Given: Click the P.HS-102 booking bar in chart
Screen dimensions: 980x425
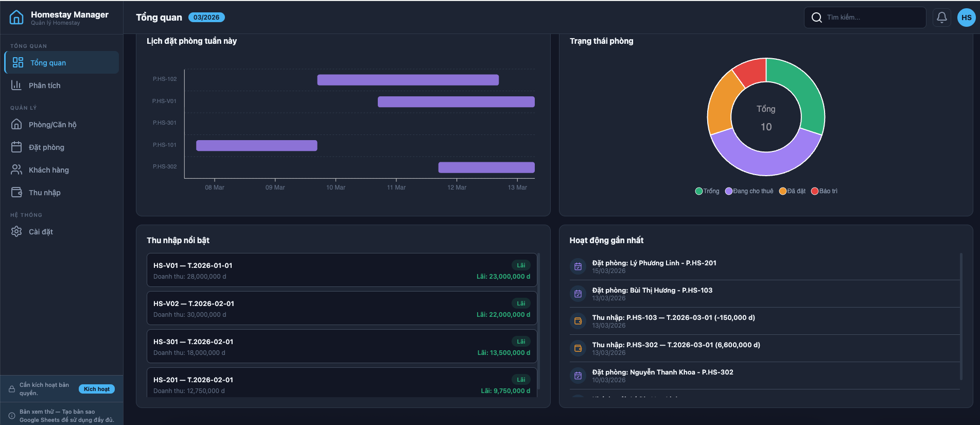Looking at the screenshot, I should (x=408, y=80).
